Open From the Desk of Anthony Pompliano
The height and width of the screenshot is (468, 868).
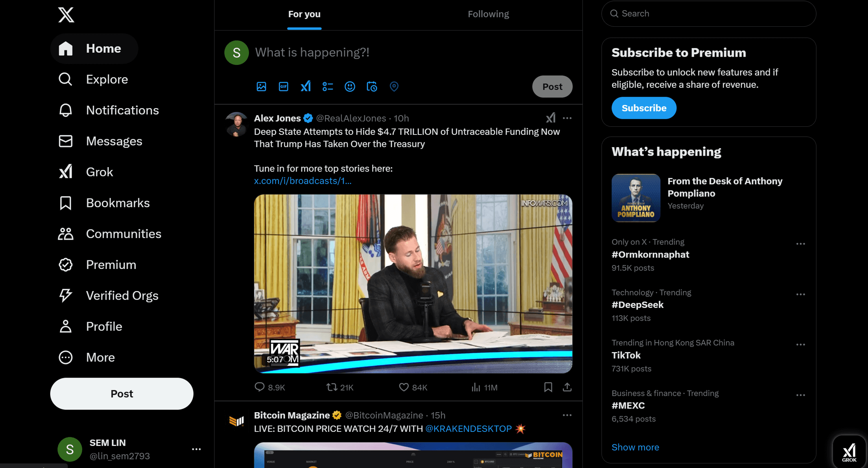(725, 187)
